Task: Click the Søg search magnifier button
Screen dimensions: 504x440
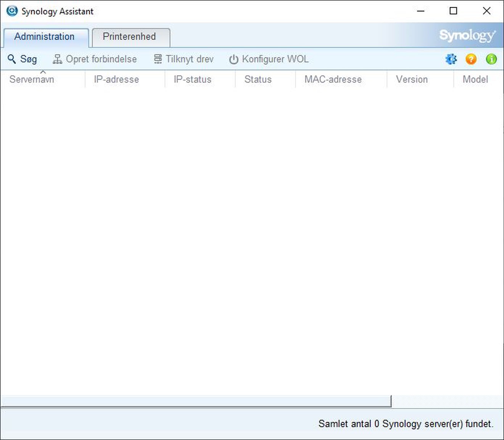Action: point(22,59)
